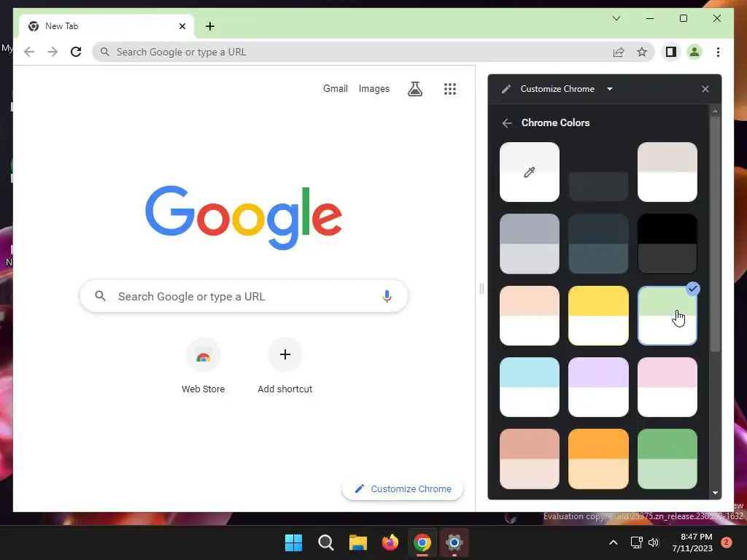Choose the dark slate blue swatch
This screenshot has width=747, height=560.
tap(598, 244)
